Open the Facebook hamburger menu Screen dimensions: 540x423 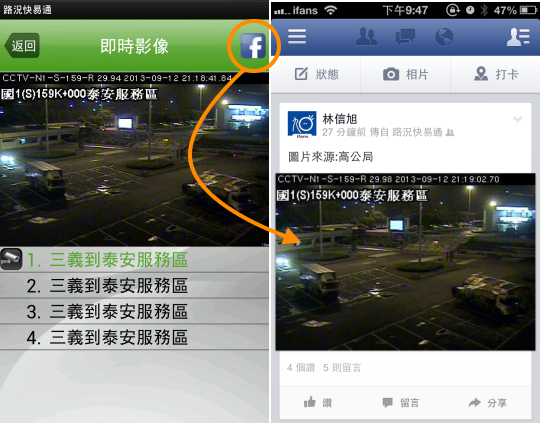click(x=297, y=37)
